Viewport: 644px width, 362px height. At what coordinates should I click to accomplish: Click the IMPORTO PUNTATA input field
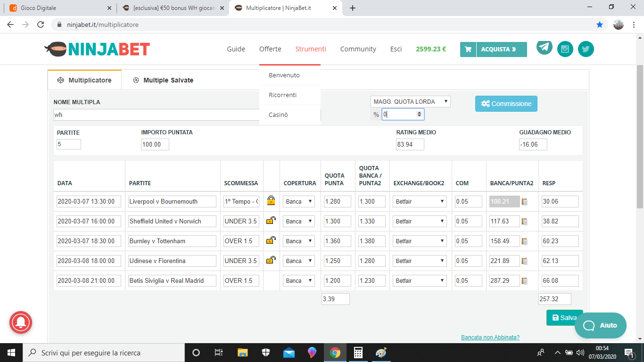click(x=155, y=145)
